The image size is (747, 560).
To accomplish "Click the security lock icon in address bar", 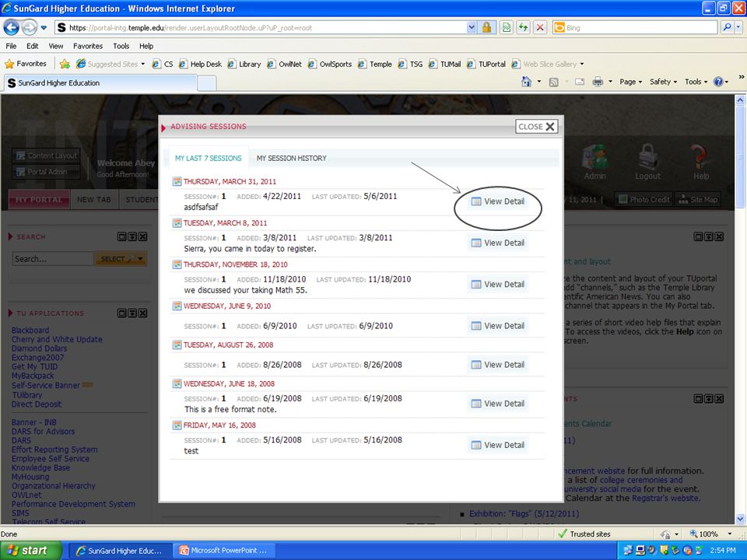I will point(486,28).
